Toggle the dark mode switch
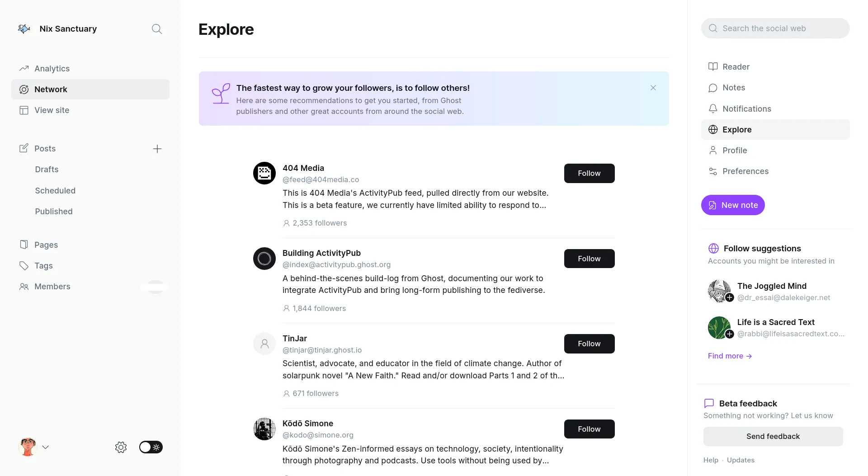The image size is (868, 476). [151, 447]
